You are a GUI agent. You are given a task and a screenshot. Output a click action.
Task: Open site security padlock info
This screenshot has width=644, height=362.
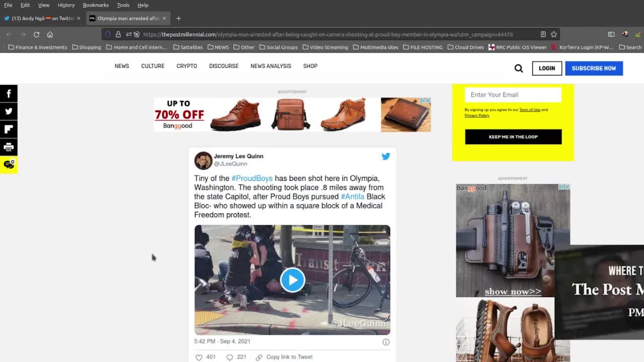118,34
